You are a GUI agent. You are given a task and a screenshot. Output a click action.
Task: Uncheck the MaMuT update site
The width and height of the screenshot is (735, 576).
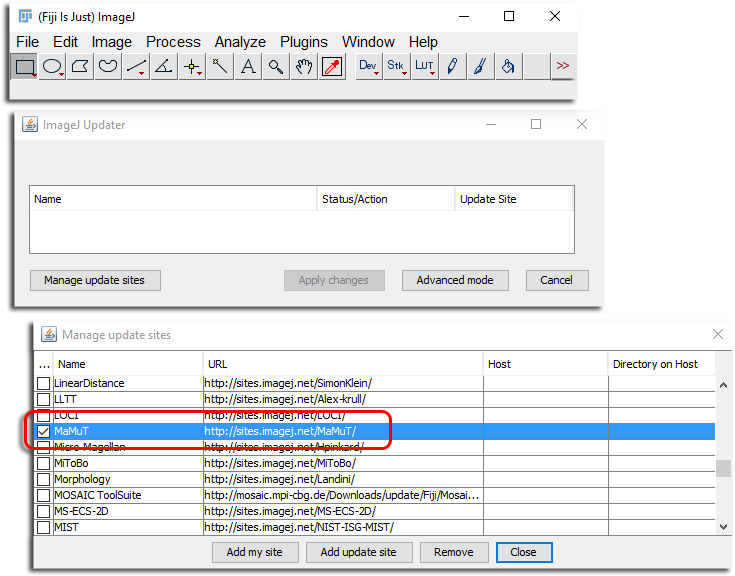(44, 431)
